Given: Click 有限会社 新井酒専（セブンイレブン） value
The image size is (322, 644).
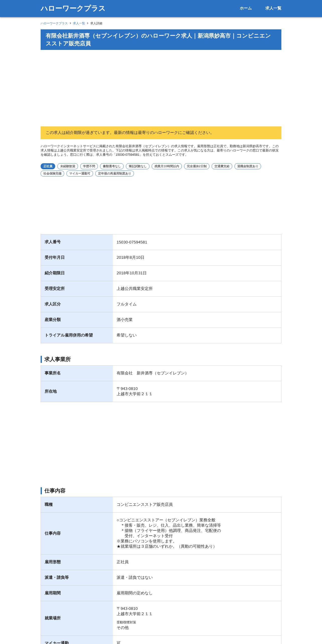Looking at the screenshot, I should tap(152, 373).
